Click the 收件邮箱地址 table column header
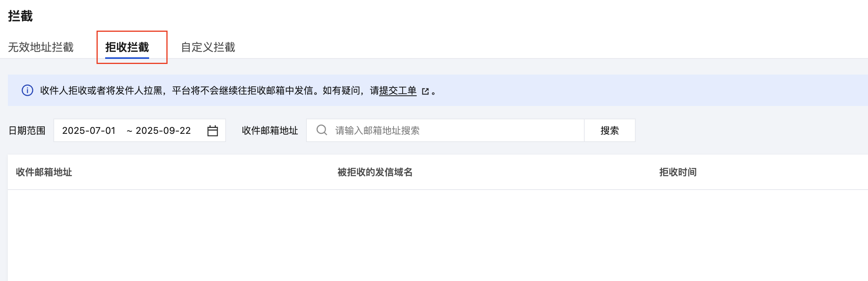Image resolution: width=868 pixels, height=281 pixels. click(44, 172)
